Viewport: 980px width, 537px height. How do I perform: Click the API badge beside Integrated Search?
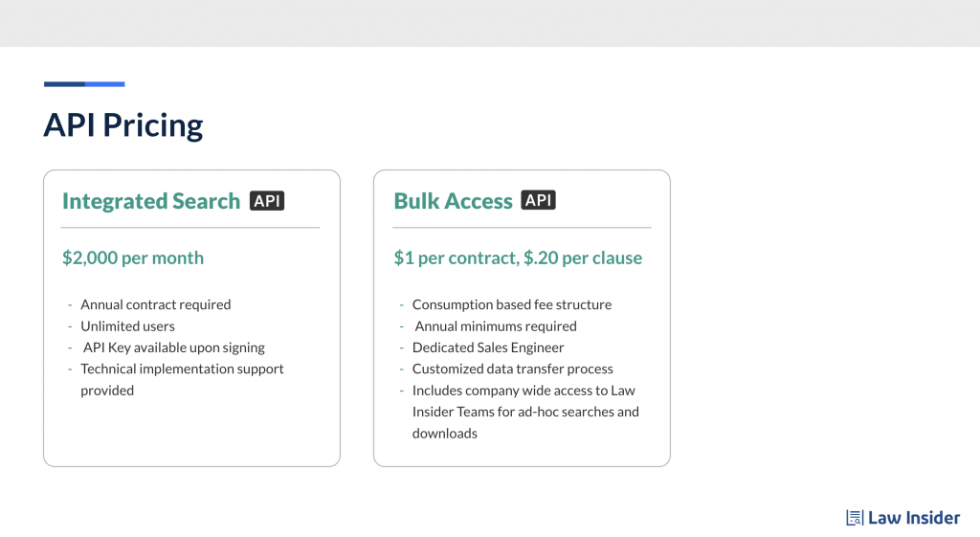[267, 201]
